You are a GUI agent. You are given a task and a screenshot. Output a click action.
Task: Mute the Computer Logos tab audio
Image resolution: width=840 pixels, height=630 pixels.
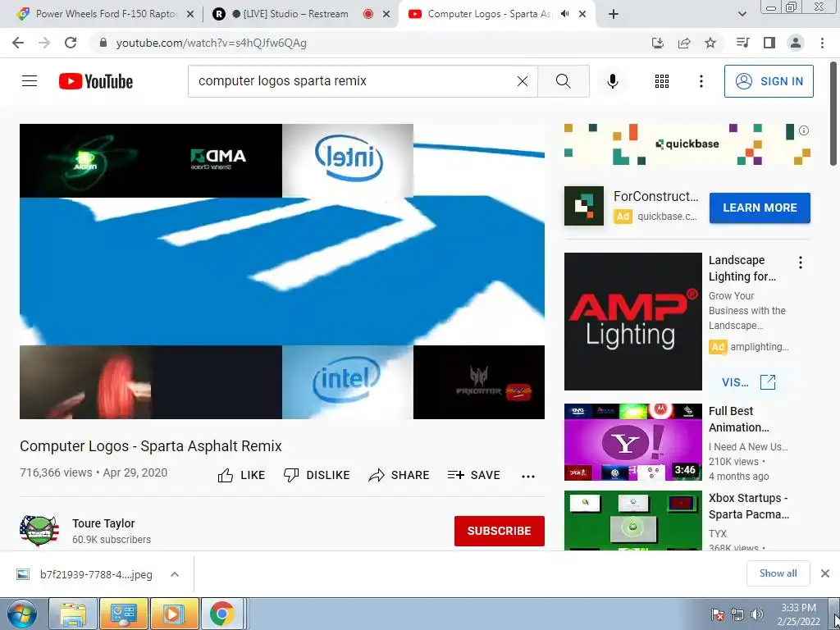[x=564, y=14]
